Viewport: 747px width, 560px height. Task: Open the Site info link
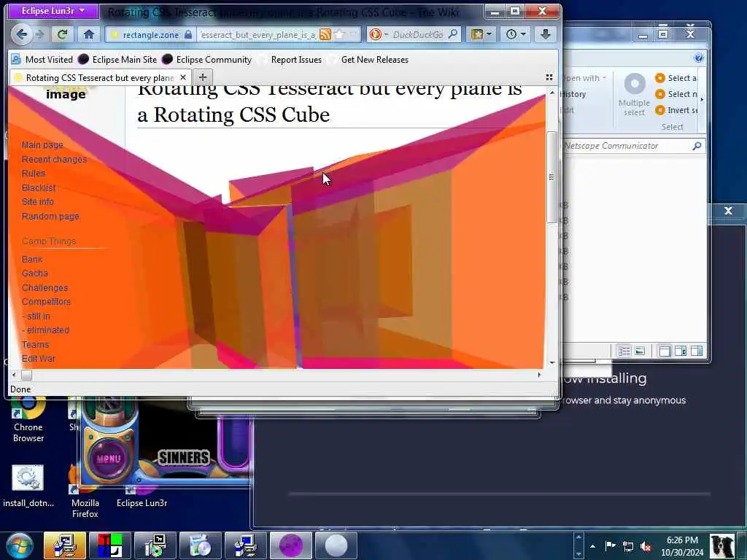click(38, 201)
